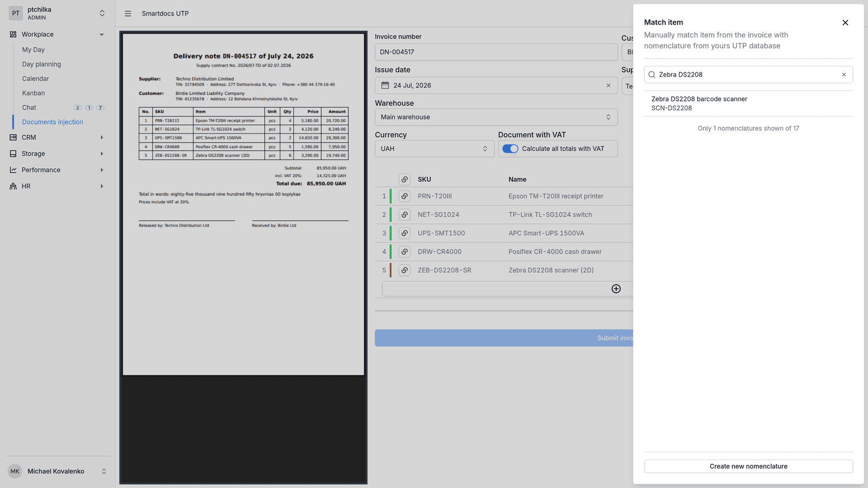Click the Workplace grid icon in sidebar

click(x=13, y=34)
